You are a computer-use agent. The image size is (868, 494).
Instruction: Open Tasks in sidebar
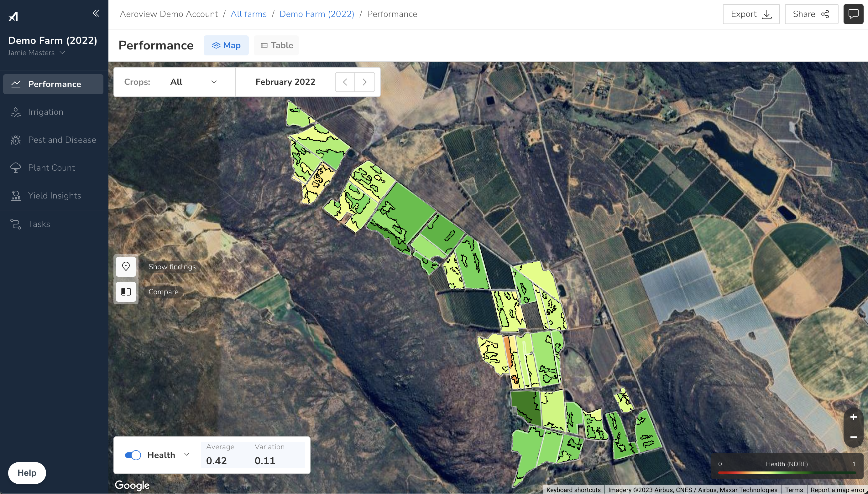53,224
